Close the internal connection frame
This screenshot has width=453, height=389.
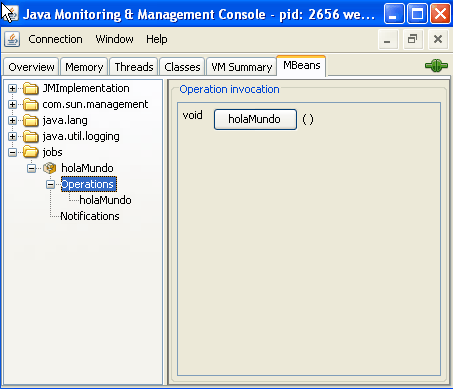coord(438,39)
